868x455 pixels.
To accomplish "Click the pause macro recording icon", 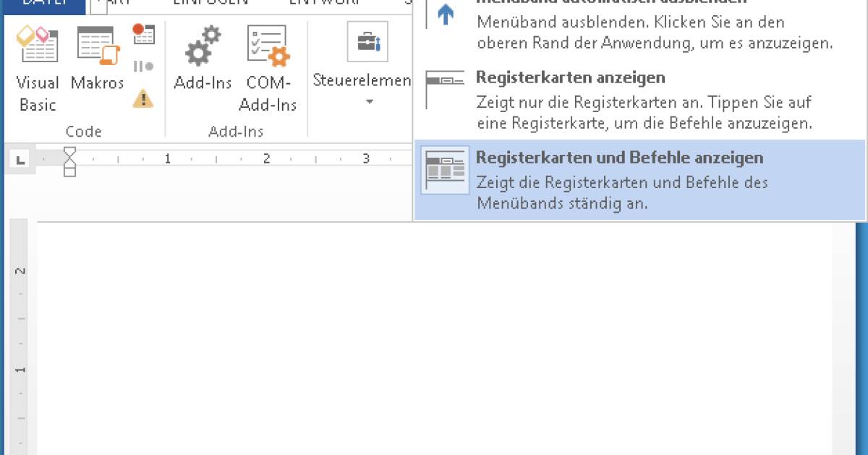I will pos(143,67).
